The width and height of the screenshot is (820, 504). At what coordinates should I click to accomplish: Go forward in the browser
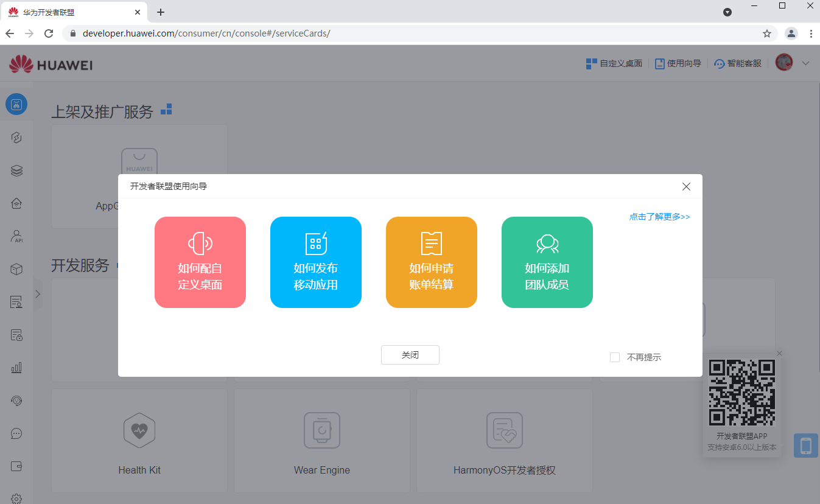point(29,33)
